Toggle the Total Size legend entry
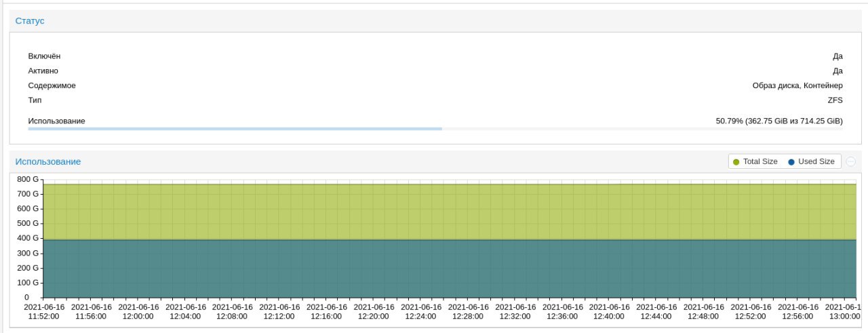Image resolution: width=868 pixels, height=333 pixels. coord(755,161)
